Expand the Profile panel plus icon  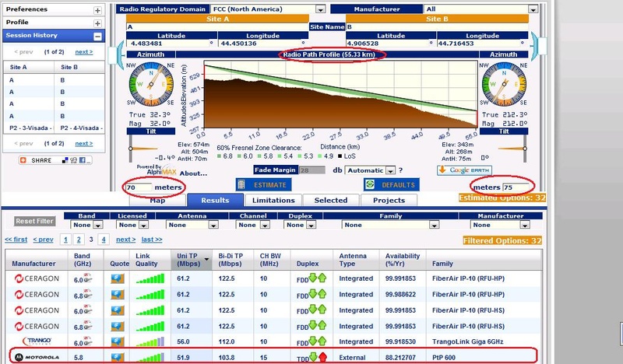click(97, 23)
